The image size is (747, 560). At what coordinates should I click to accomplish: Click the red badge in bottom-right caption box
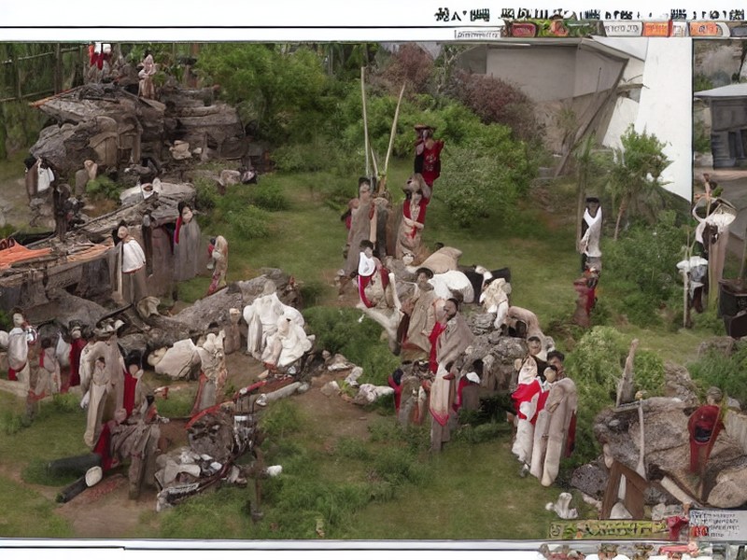[x=699, y=531]
